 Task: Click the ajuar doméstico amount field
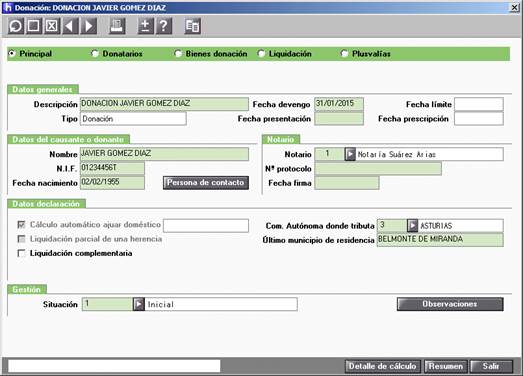pos(206,226)
